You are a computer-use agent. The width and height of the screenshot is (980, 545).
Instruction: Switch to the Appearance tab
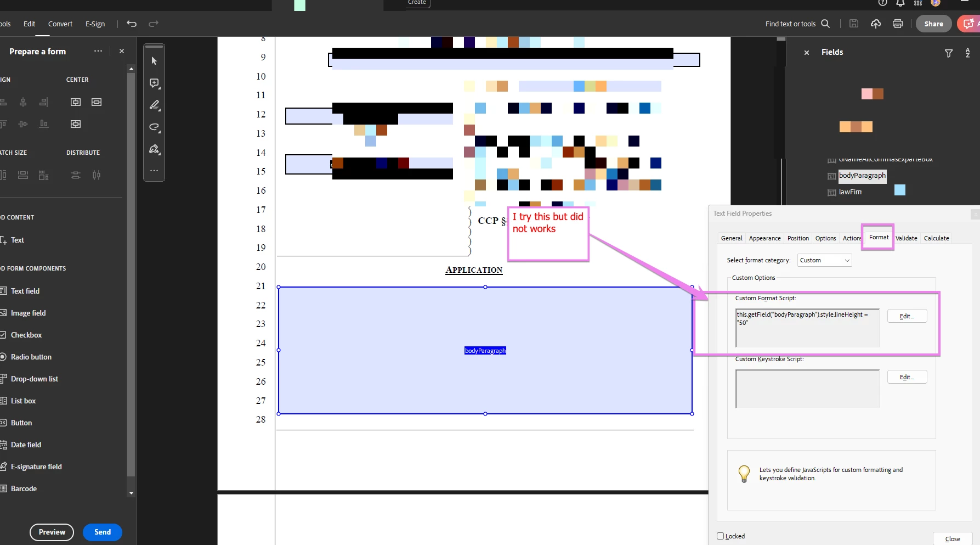tap(764, 238)
